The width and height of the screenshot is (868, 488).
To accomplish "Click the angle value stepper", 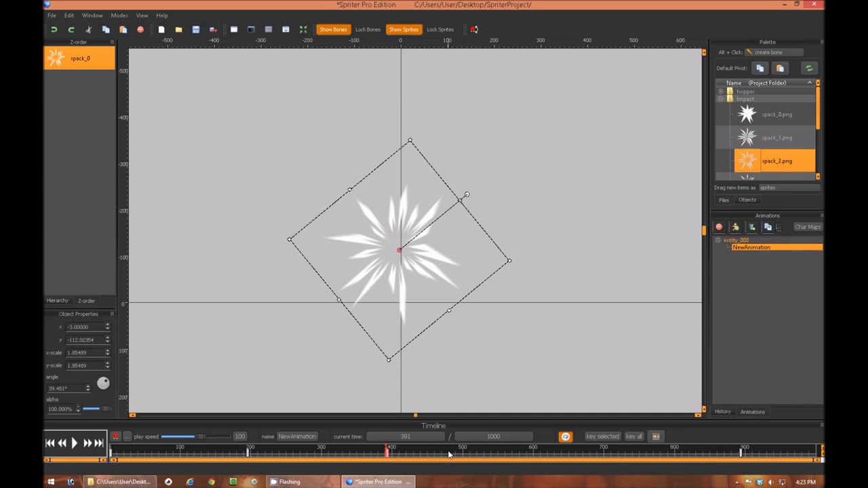I will click(87, 388).
